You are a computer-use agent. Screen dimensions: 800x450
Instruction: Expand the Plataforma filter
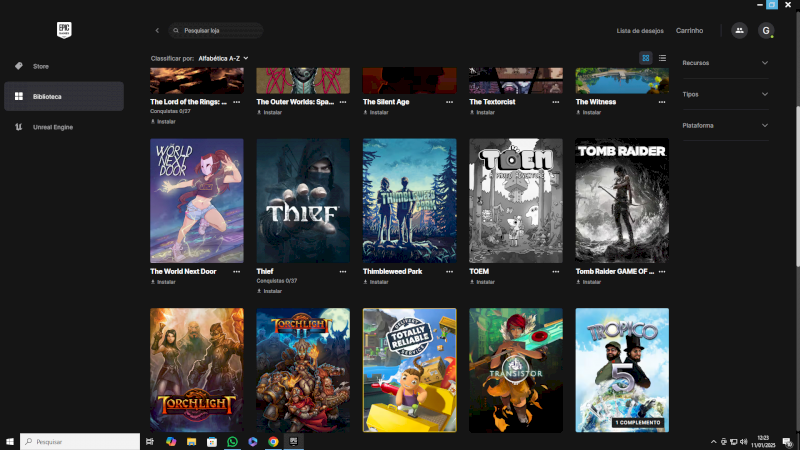tap(725, 126)
